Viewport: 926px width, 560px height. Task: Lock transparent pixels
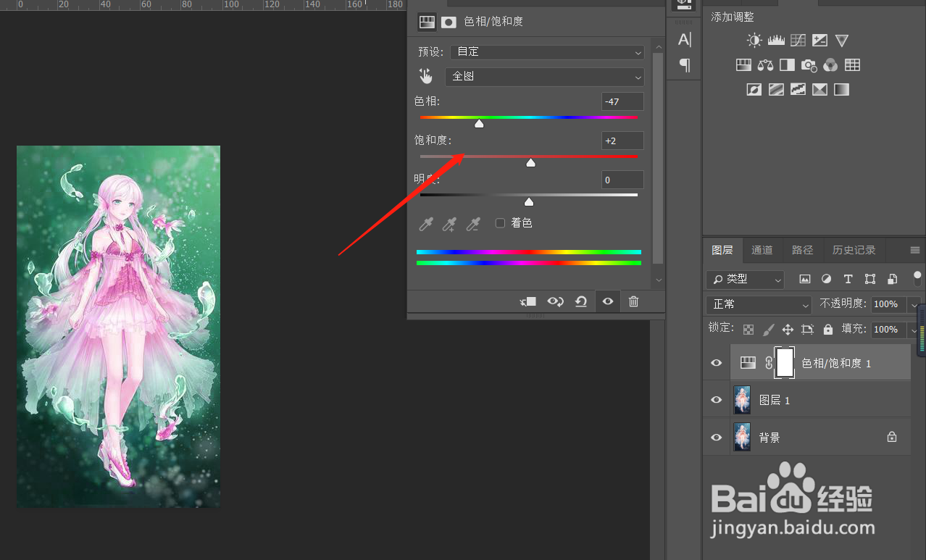[748, 329]
